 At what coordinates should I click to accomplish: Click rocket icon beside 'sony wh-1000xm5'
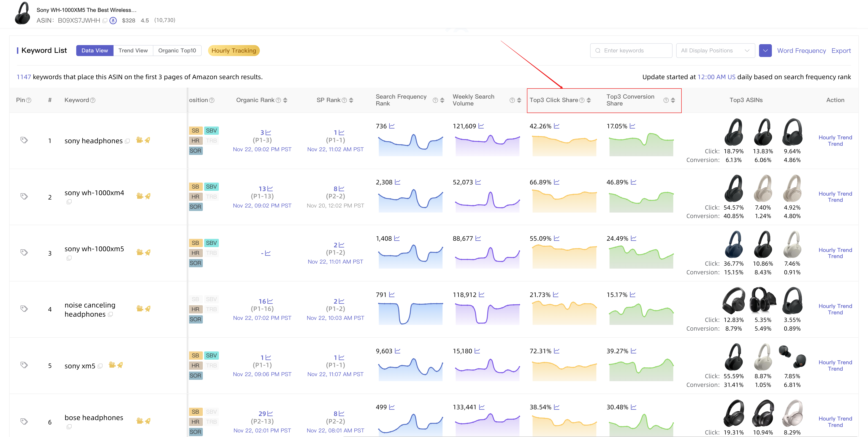click(148, 252)
